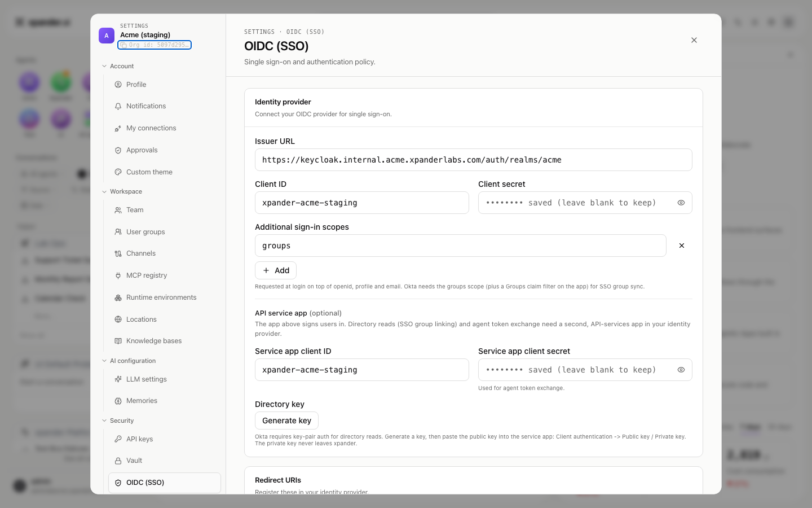
Task: Remove the groups scope with its X icon
Action: point(682,246)
